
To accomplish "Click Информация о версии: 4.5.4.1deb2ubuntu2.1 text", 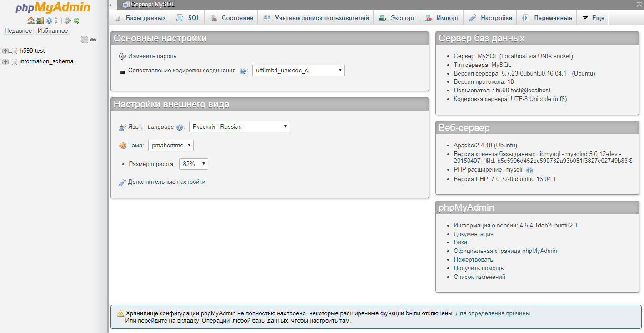I will point(515,226).
